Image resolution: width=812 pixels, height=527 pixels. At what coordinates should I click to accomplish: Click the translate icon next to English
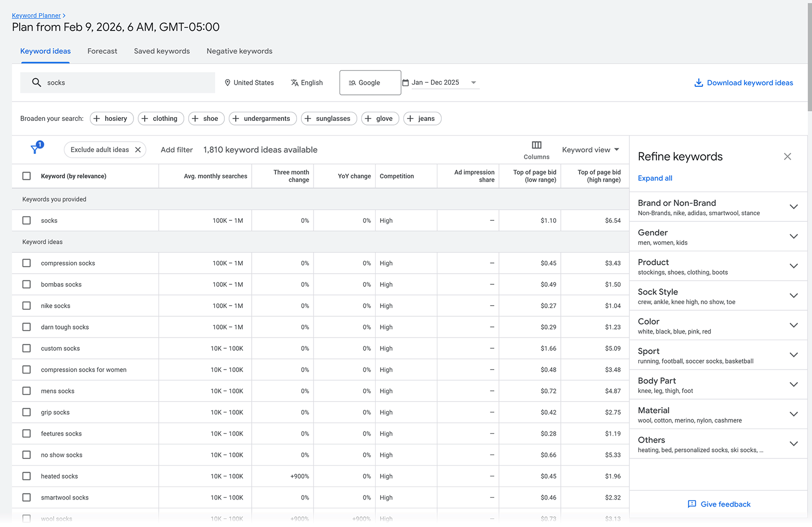pos(295,82)
